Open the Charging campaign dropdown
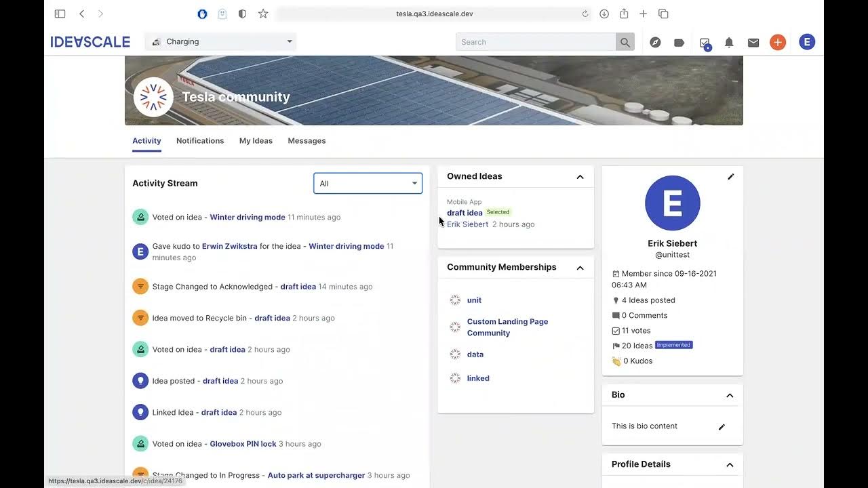This screenshot has height=488, width=868. click(221, 42)
